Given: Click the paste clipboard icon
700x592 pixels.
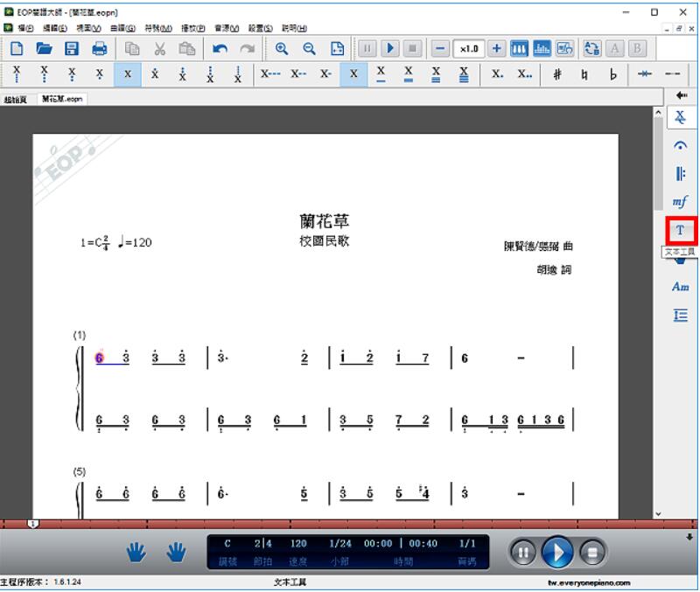Looking at the screenshot, I should click(x=186, y=48).
